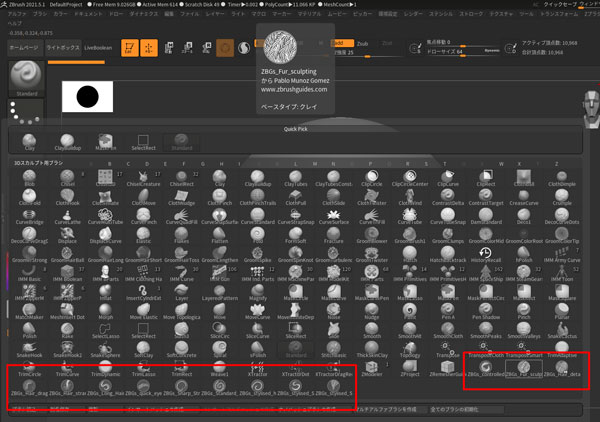Viewport: 600px width, 422px height.
Task: Select the ChiselCreature brush
Action: pyautogui.click(x=143, y=178)
